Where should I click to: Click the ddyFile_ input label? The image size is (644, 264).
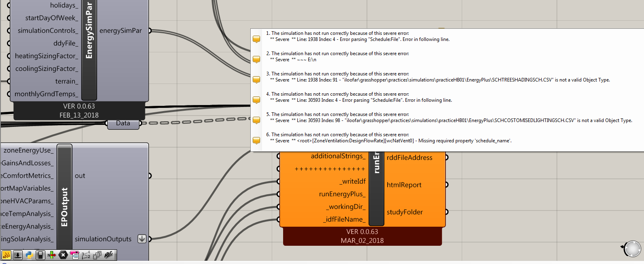[x=66, y=43]
